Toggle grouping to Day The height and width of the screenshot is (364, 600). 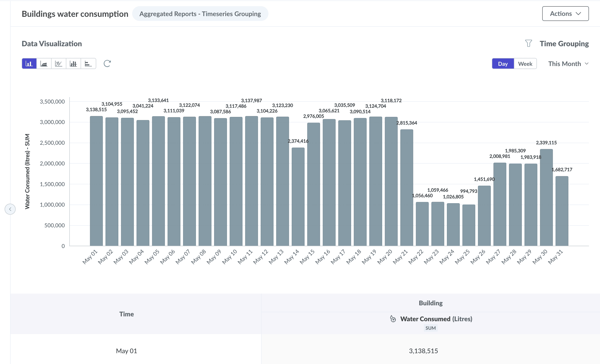(x=503, y=64)
